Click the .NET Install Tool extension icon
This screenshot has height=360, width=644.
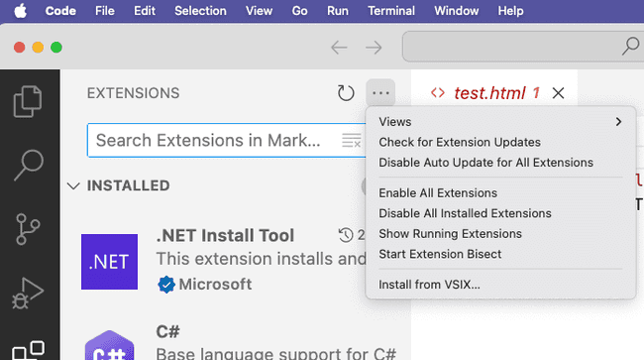pyautogui.click(x=109, y=262)
